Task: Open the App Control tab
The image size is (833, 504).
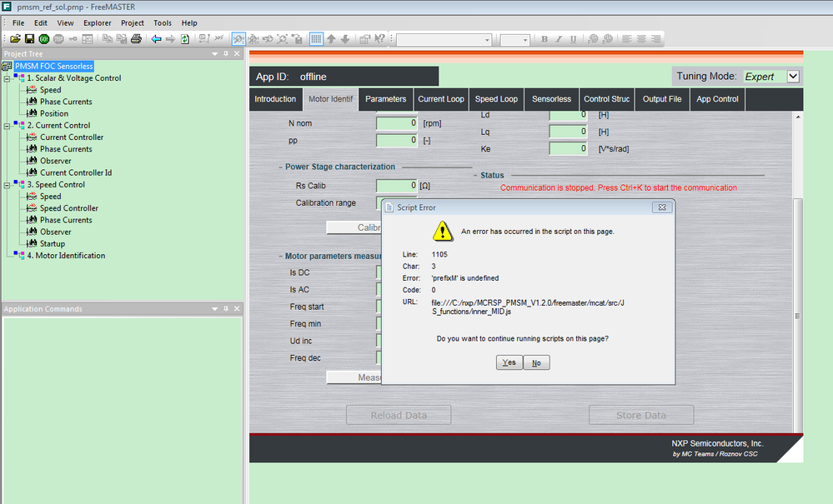Action: pyautogui.click(x=717, y=99)
